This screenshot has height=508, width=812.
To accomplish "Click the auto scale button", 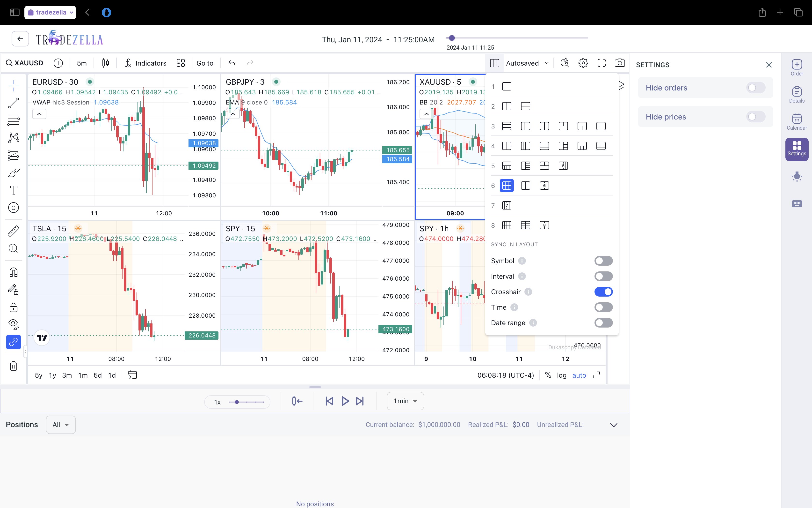I will [579, 375].
